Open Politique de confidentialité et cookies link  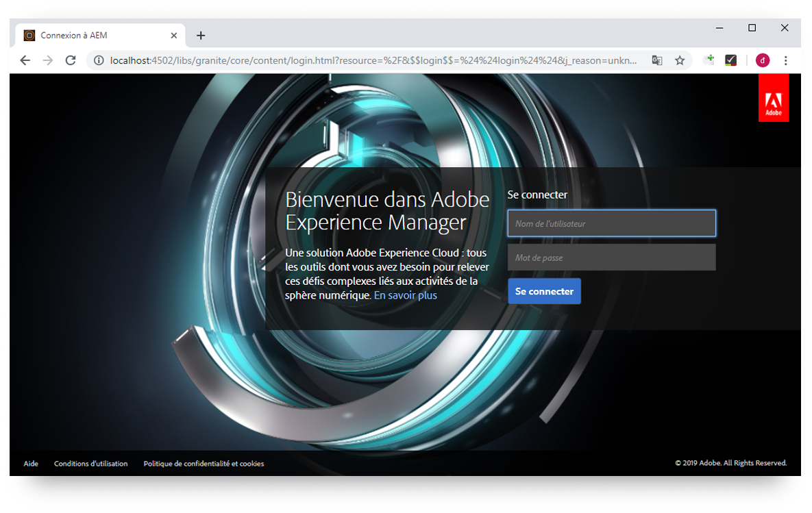click(x=204, y=463)
